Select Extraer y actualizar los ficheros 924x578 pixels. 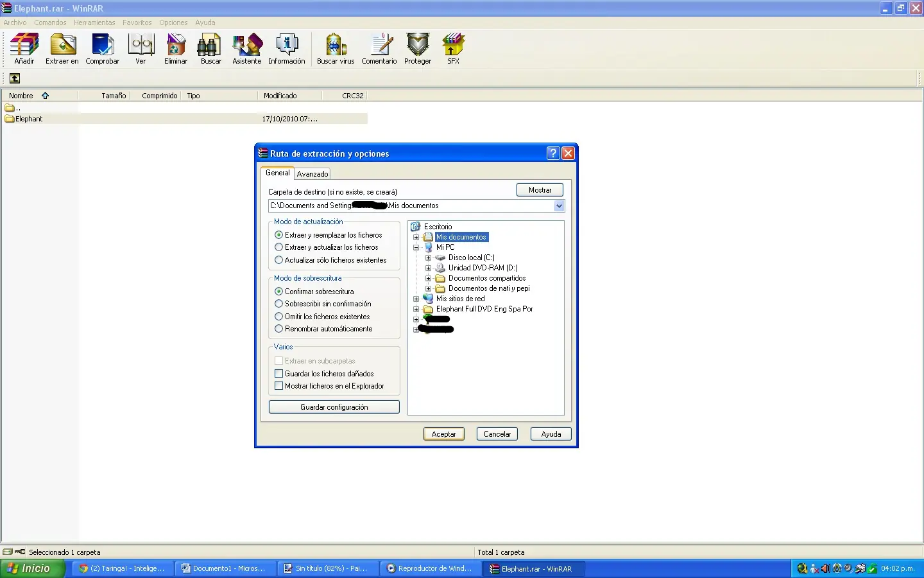[x=326, y=247]
